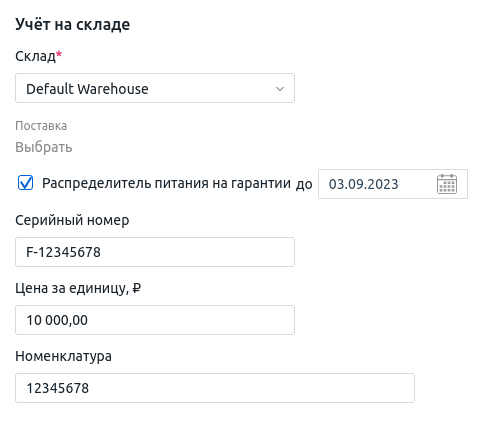Click the word до before the date
489x426 pixels.
(x=304, y=184)
